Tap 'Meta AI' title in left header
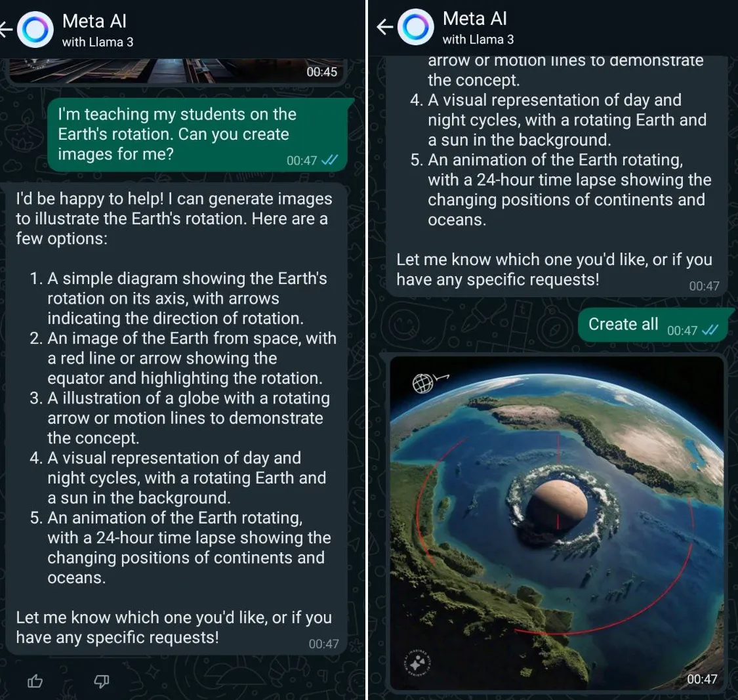 tap(94, 21)
